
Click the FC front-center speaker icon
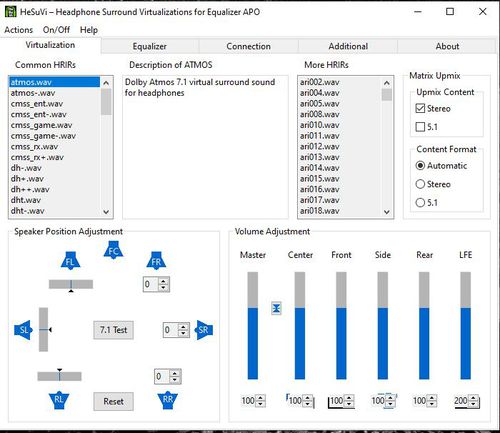(113, 250)
